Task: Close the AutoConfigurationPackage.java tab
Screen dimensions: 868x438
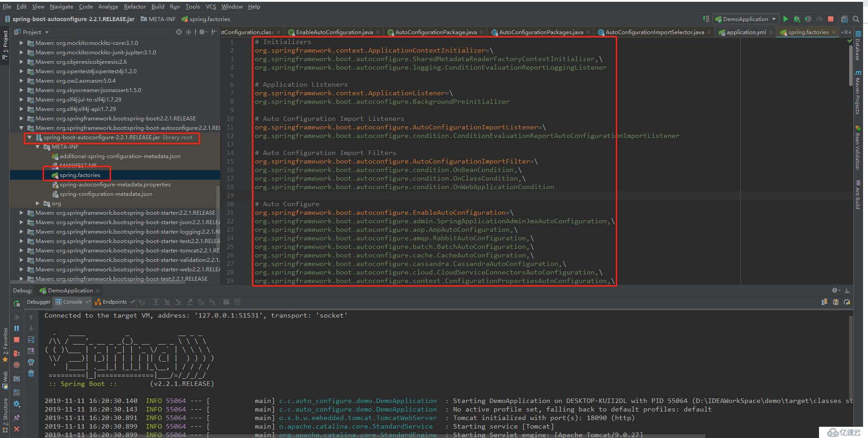Action: [482, 32]
